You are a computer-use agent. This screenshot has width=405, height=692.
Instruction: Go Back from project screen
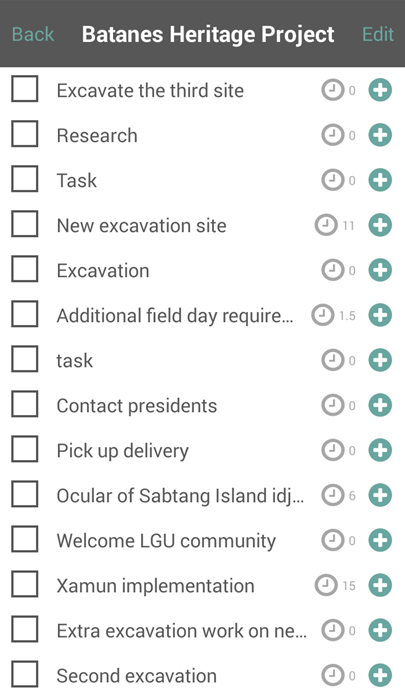[x=33, y=34]
